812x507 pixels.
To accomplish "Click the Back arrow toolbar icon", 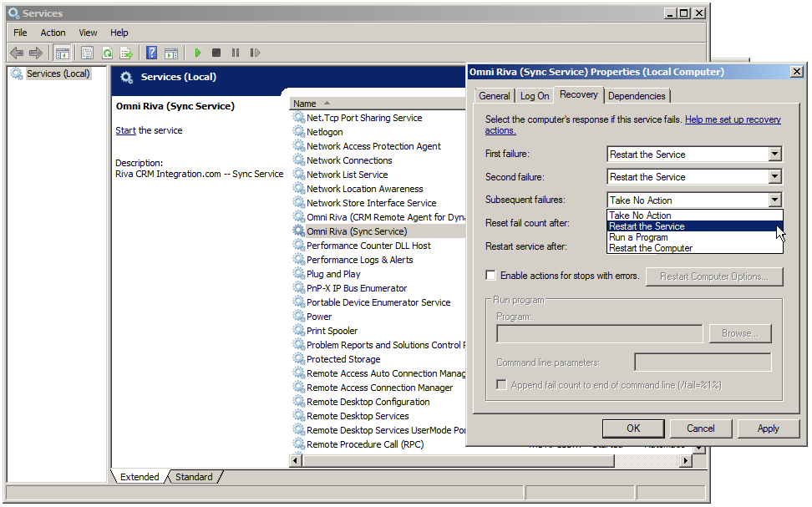I will 17,53.
